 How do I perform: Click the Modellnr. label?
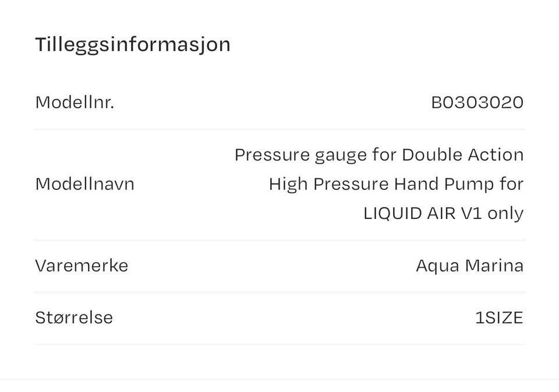click(75, 103)
